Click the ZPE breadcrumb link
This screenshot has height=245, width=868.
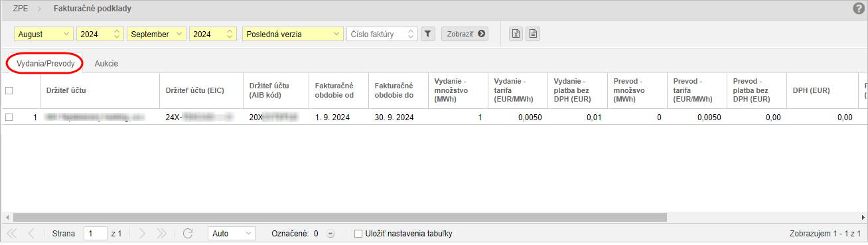click(x=21, y=9)
